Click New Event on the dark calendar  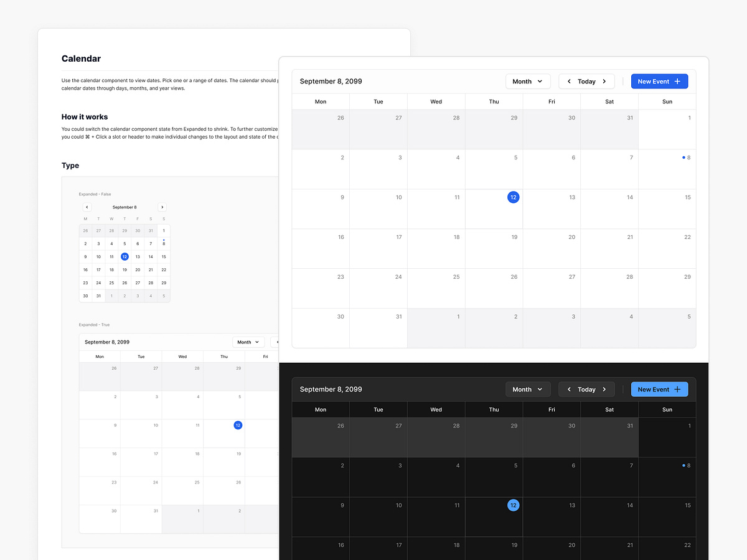click(x=659, y=389)
